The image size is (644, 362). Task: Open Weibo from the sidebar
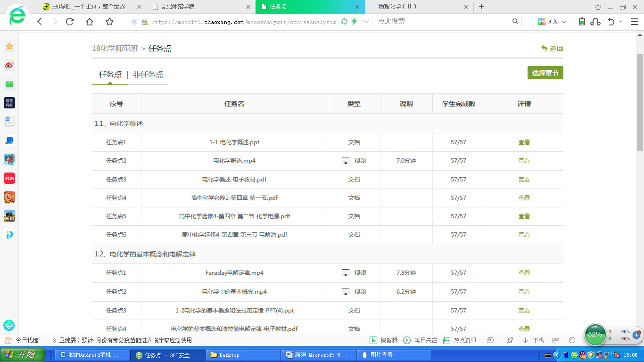[x=9, y=65]
